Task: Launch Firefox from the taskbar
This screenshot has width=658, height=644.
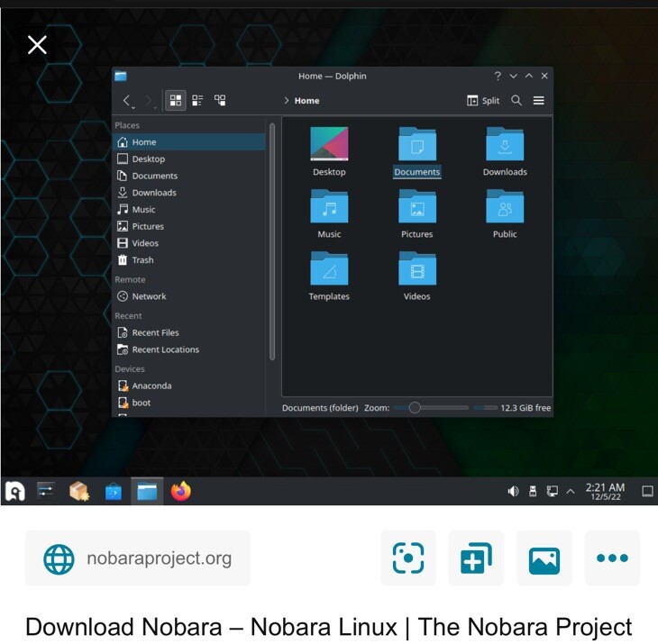Action: (181, 491)
